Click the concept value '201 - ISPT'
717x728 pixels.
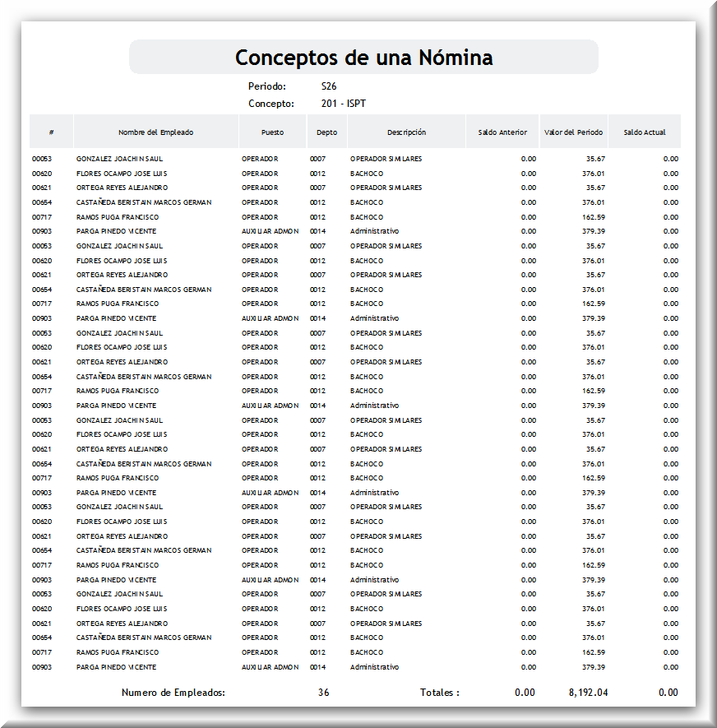(344, 104)
